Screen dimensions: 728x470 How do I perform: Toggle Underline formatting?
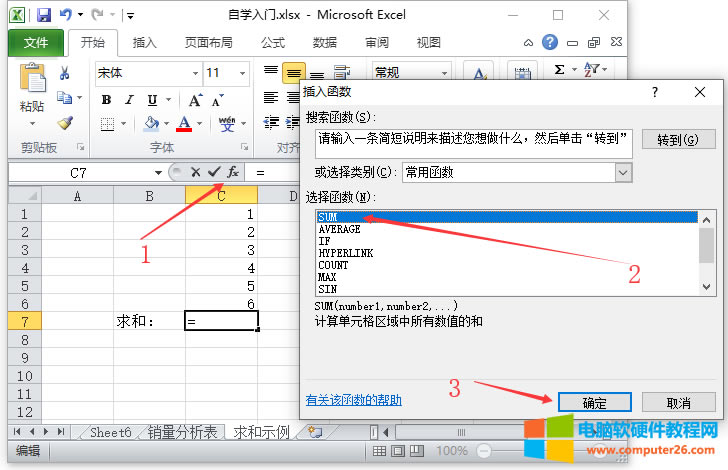(152, 100)
